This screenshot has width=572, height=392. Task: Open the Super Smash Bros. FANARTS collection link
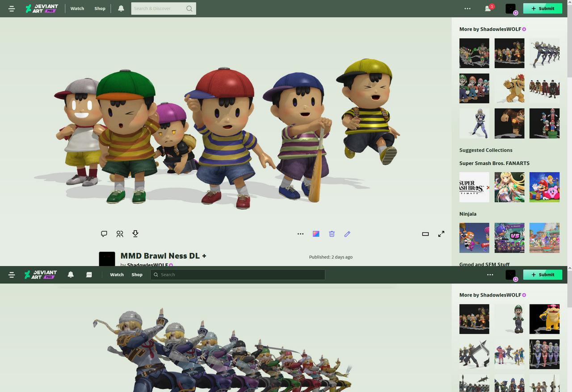[494, 163]
